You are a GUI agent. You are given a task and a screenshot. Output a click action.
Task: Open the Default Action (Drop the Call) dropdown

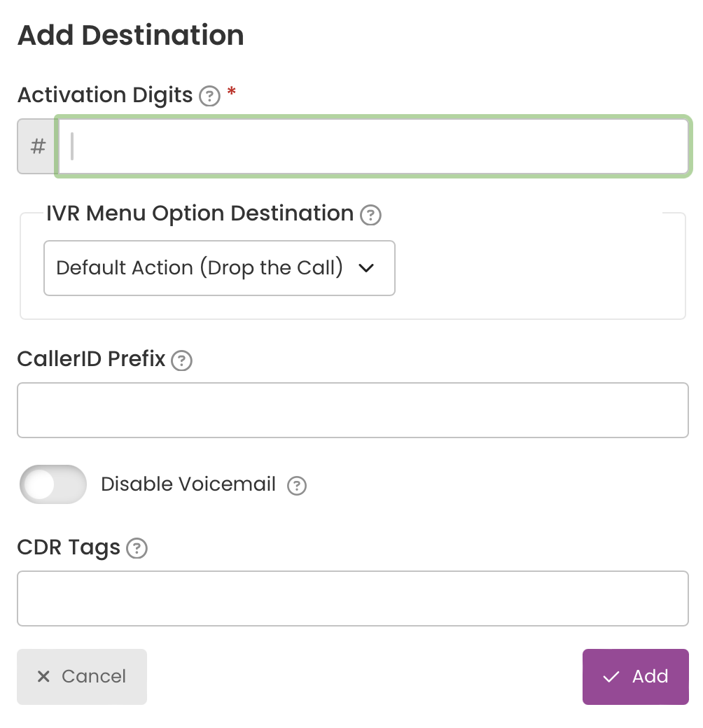(219, 268)
